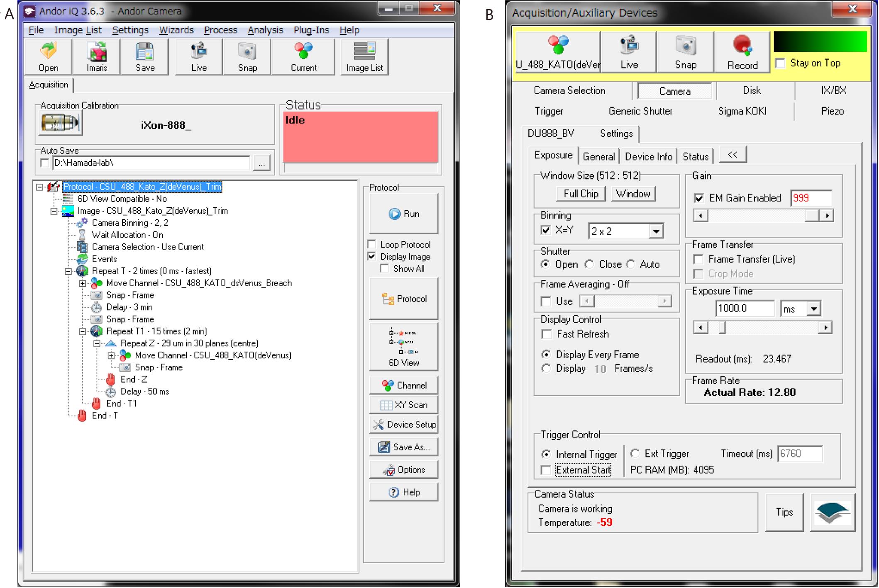Open the 6D View button

click(403, 347)
